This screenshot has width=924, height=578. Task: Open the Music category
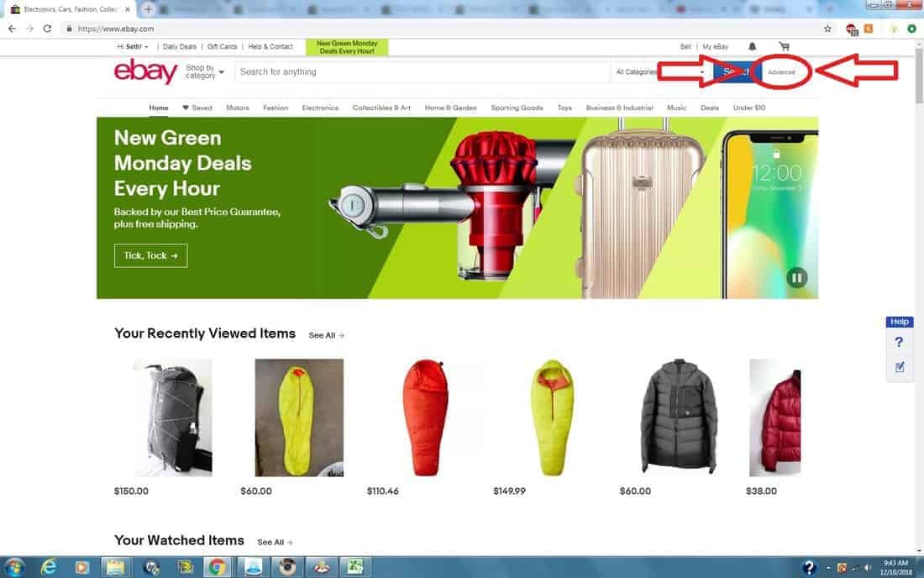(x=676, y=108)
